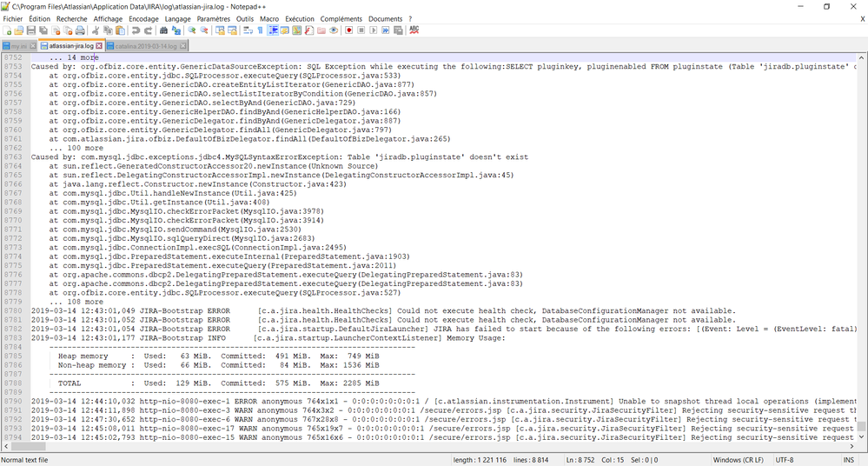Close all documents using toolbar icon
The width and height of the screenshot is (868, 466).
[68, 30]
